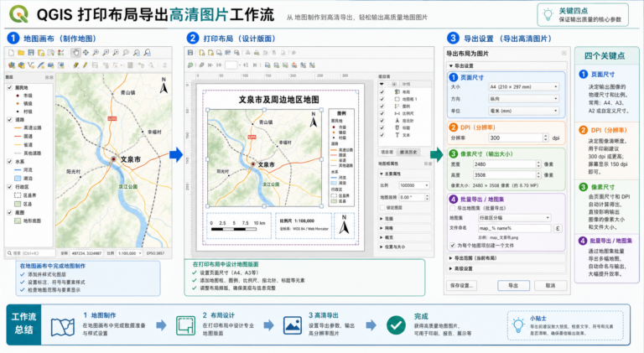Click the QGIS logo in the header

click(18, 14)
